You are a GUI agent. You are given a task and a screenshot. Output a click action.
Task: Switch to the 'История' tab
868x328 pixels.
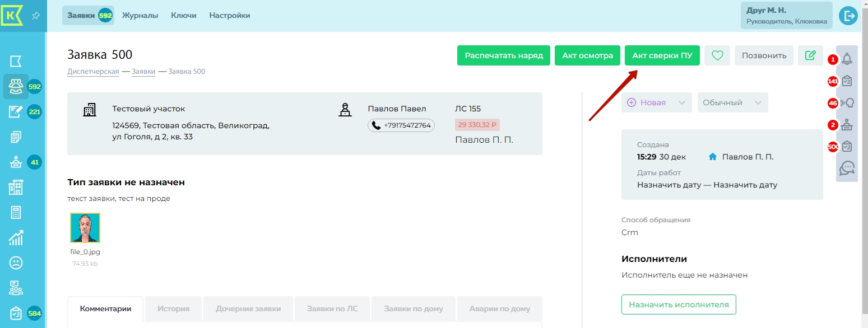(x=173, y=308)
